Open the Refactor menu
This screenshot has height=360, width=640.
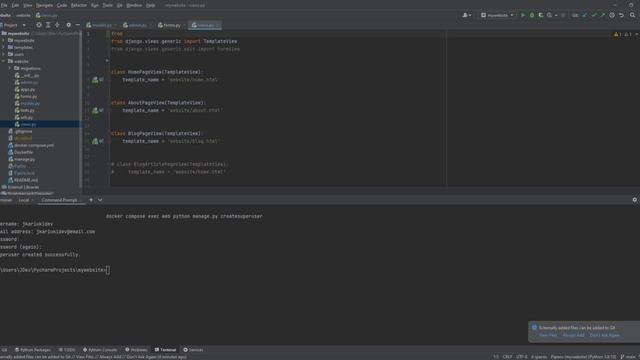pyautogui.click(x=79, y=5)
